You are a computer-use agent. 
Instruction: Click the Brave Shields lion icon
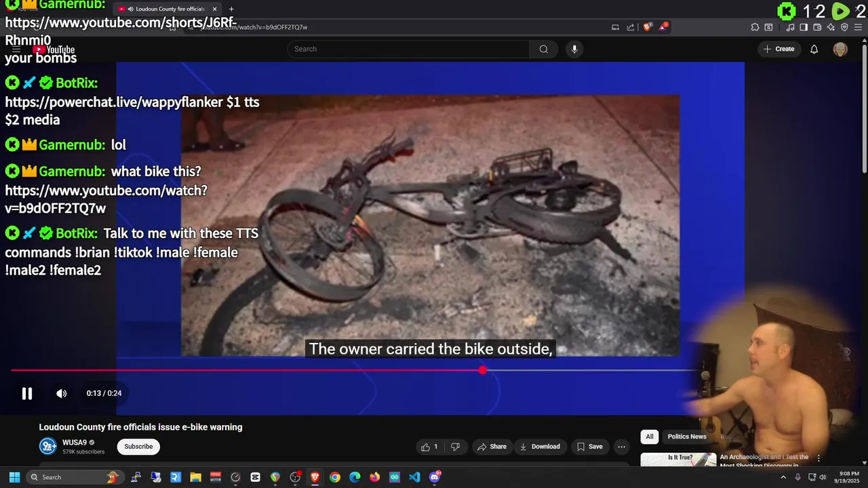pyautogui.click(x=647, y=27)
